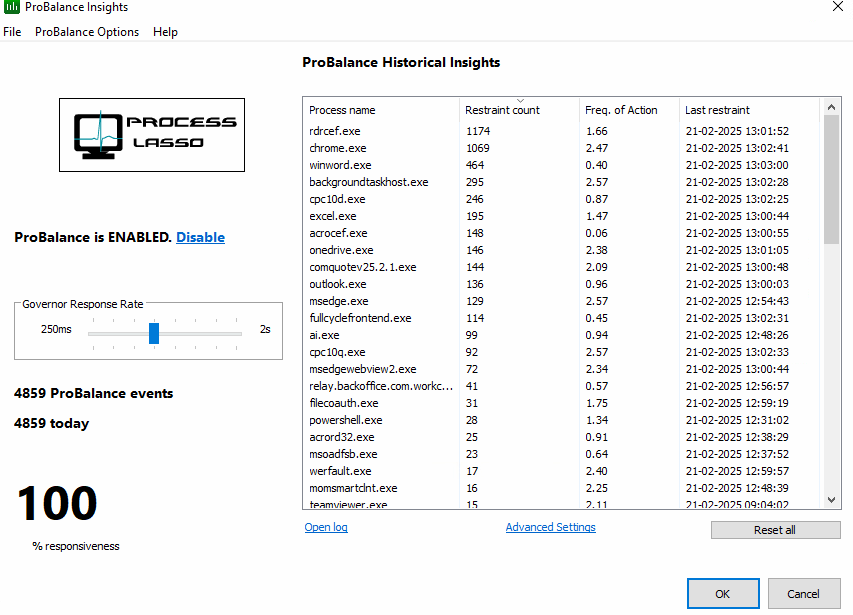Click restraint count 1069 cell
The width and height of the screenshot is (853, 615).
pyautogui.click(x=478, y=148)
